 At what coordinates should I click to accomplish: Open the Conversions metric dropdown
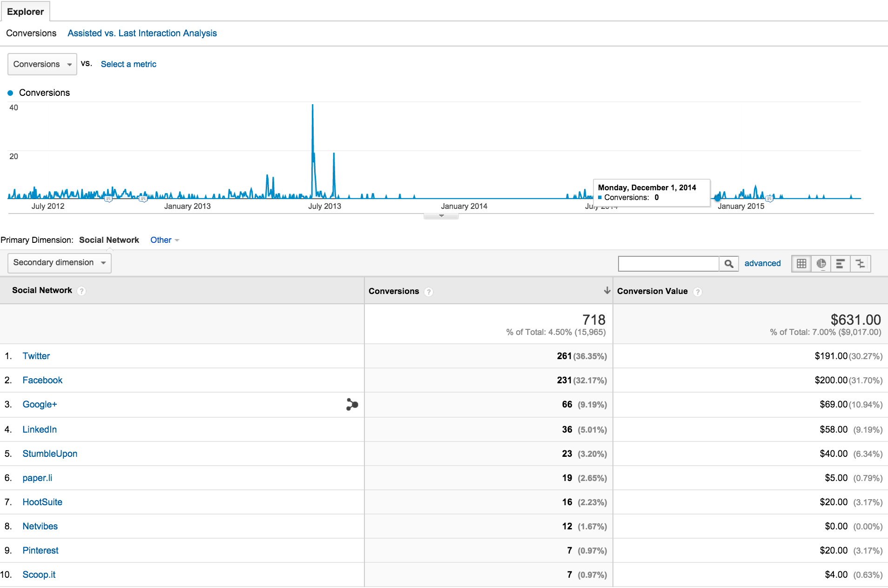coord(42,64)
